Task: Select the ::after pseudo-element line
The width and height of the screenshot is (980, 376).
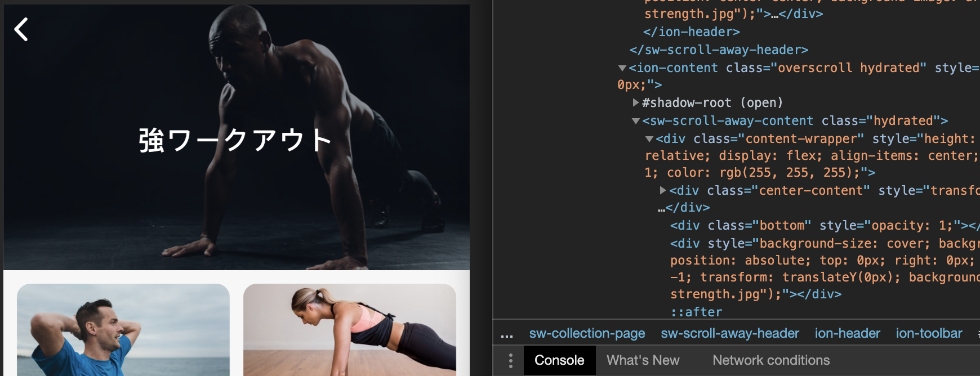Action: (x=696, y=312)
